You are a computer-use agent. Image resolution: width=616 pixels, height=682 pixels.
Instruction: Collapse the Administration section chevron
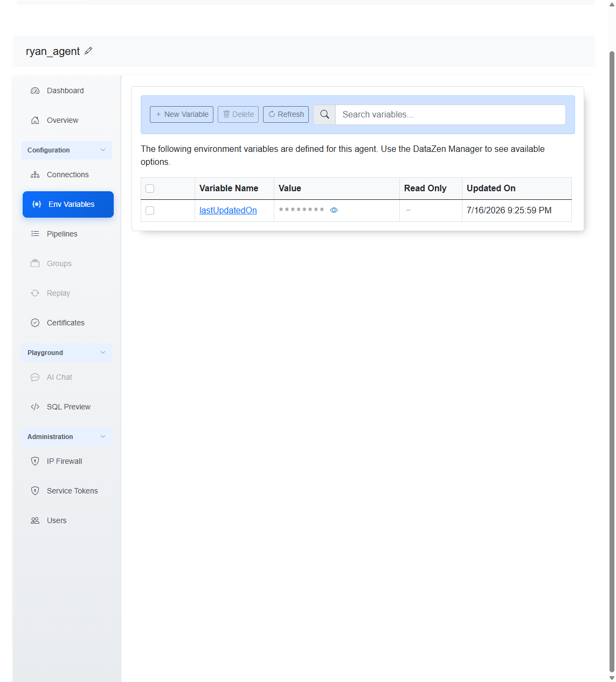pos(103,436)
